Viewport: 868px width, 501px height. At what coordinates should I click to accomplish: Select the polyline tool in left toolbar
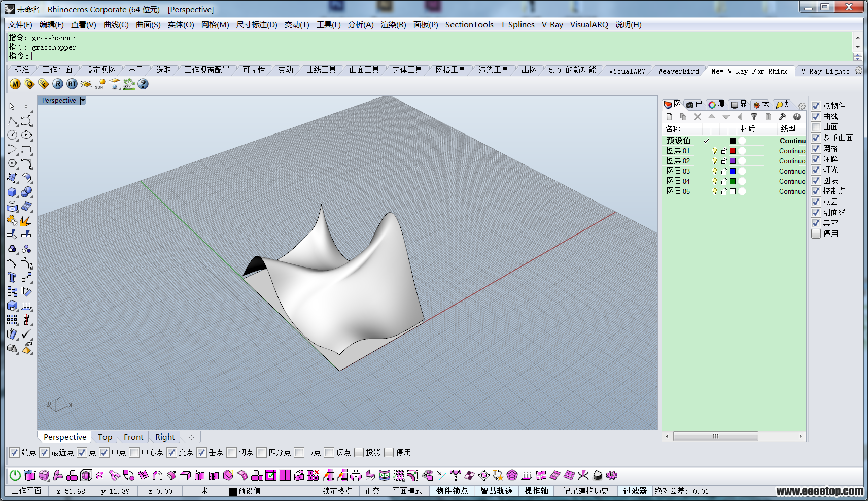[12, 121]
